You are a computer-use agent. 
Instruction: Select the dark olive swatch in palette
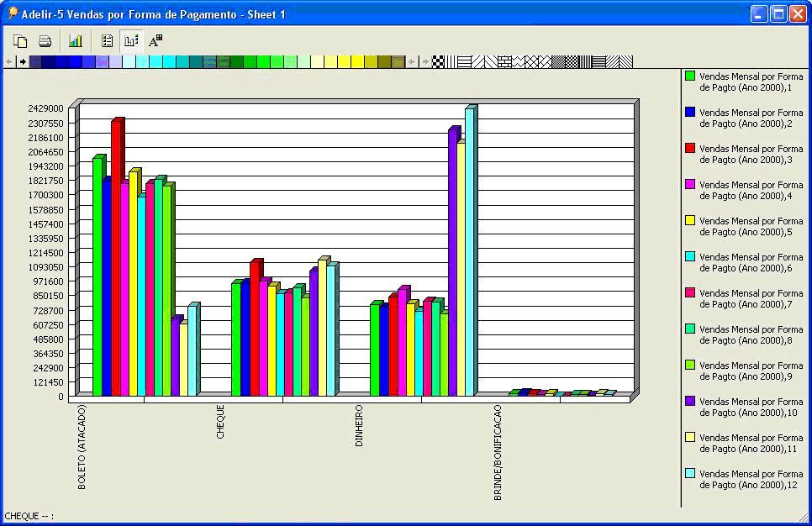pyautogui.click(x=384, y=61)
